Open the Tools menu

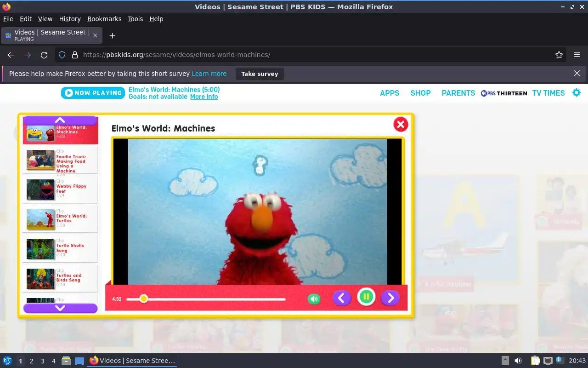click(136, 19)
